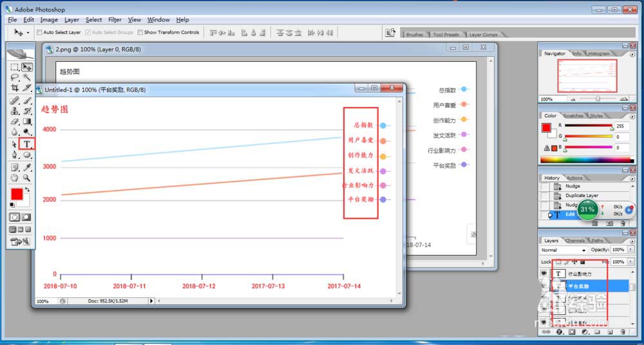This screenshot has height=345, width=644.
Task: Pick the Crop tool
Action: click(15, 88)
